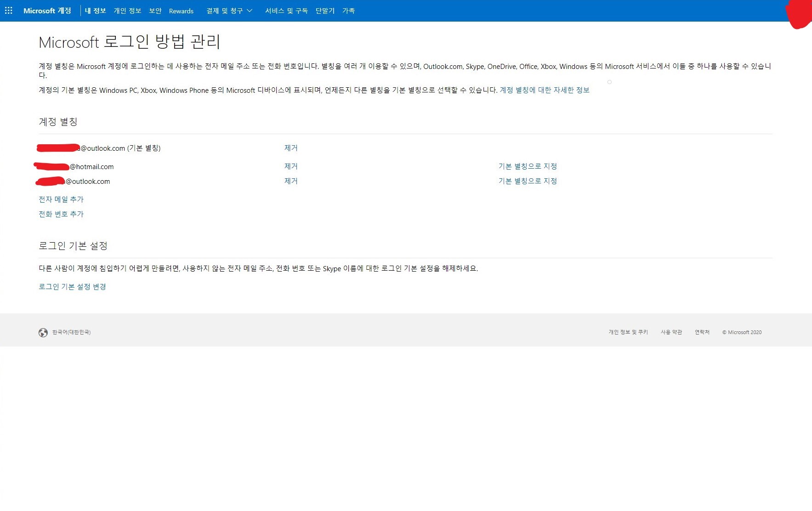
Task: Click the Microsoft 로그인 방법 관리 heading
Action: (130, 42)
